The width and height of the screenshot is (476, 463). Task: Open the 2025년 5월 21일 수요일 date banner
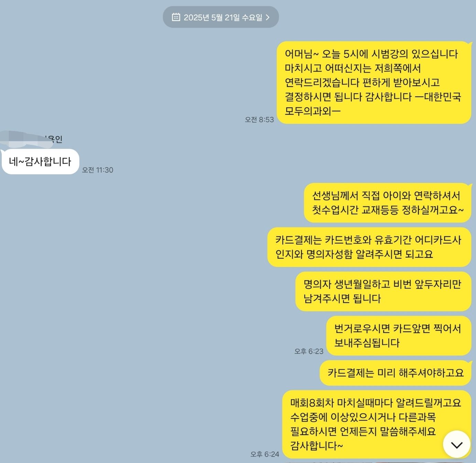[x=221, y=17]
